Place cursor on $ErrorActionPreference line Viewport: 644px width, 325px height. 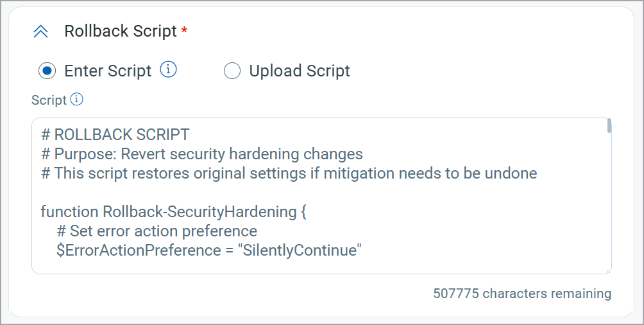tap(209, 250)
